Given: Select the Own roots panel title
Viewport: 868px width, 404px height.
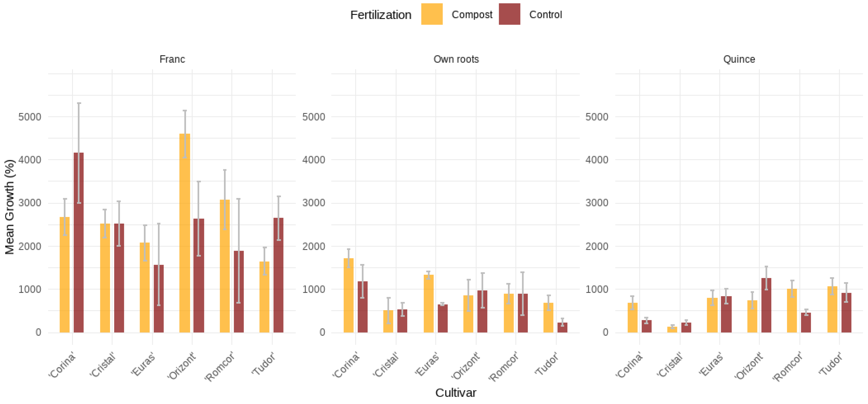Looking at the screenshot, I should pyautogui.click(x=456, y=59).
